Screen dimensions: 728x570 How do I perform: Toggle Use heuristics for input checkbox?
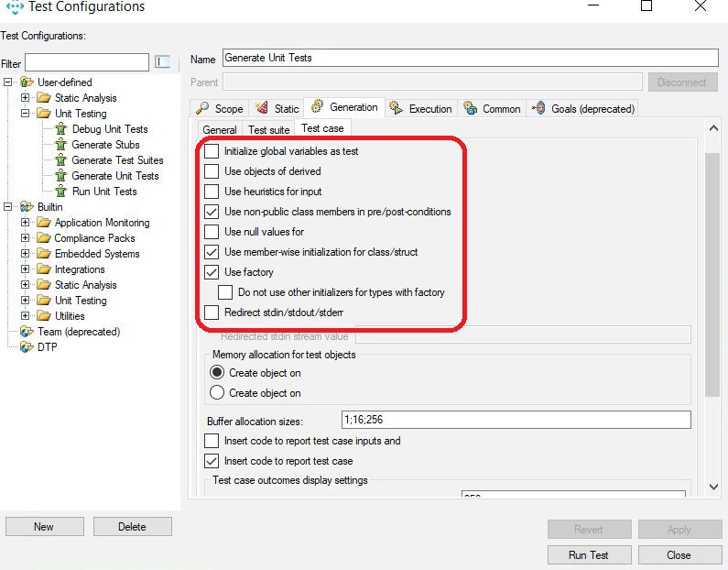point(212,192)
